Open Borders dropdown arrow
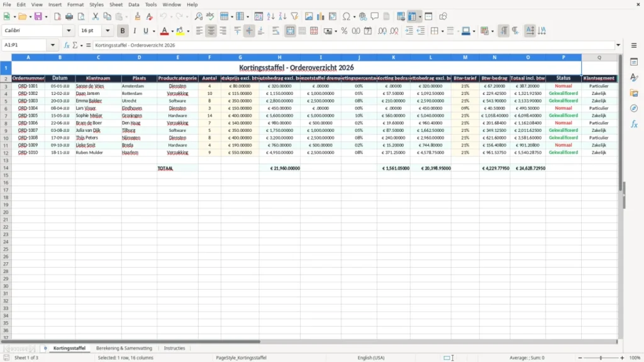Image resolution: width=644 pixels, height=362 pixels. click(x=442, y=31)
